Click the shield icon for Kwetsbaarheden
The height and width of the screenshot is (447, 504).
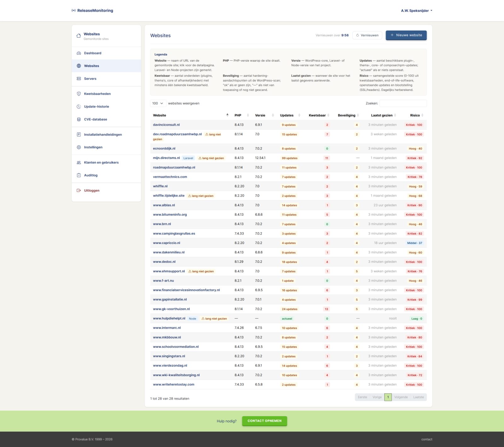pyautogui.click(x=79, y=94)
